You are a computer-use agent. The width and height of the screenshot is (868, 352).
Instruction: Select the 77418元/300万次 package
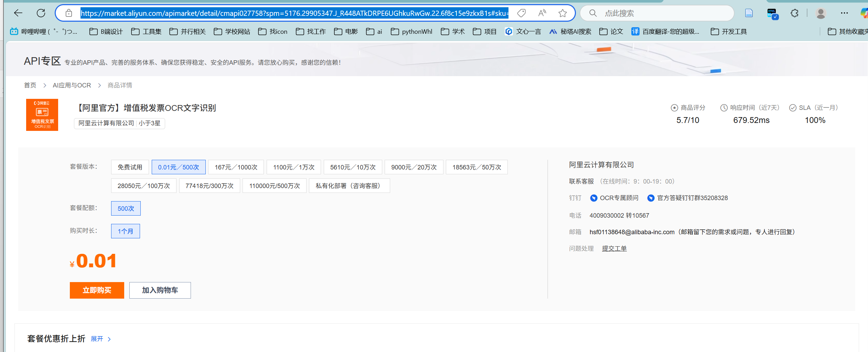coord(210,186)
